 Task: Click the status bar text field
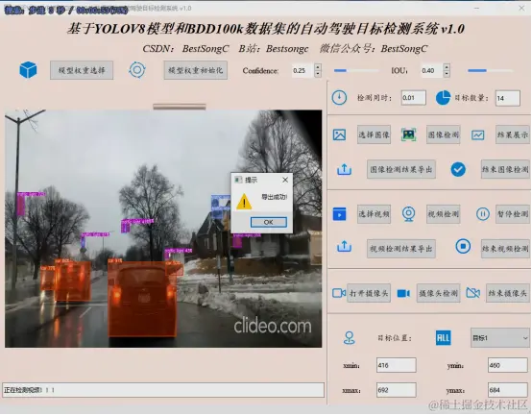click(x=163, y=390)
